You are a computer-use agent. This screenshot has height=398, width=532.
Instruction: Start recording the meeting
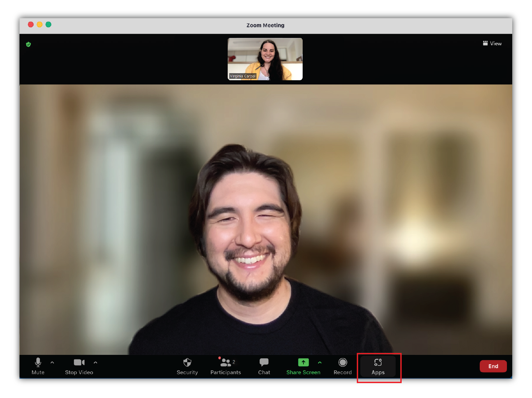[342, 366]
